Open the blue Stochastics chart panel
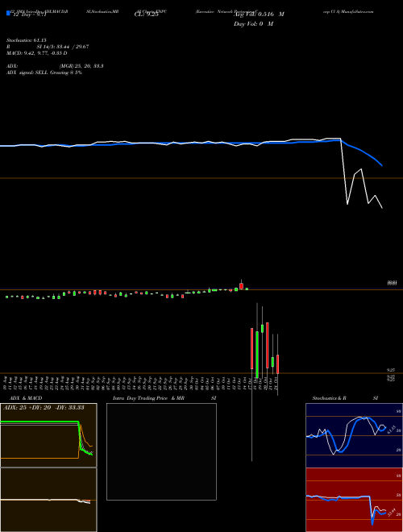The height and width of the screenshot is (532, 403). (354, 435)
